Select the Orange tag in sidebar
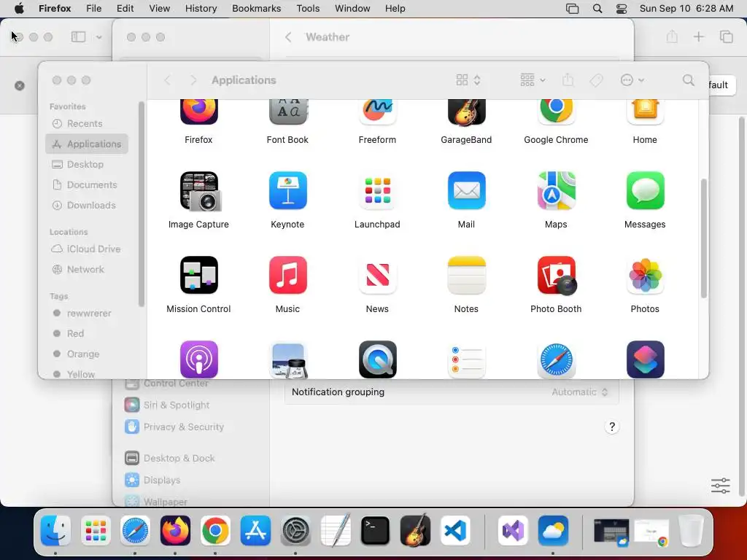 click(88, 354)
